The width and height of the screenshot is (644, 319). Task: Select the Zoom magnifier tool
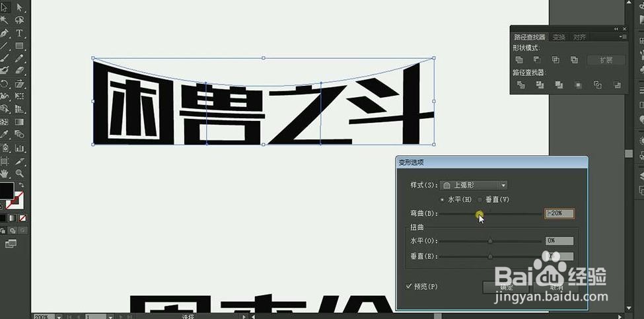19,173
